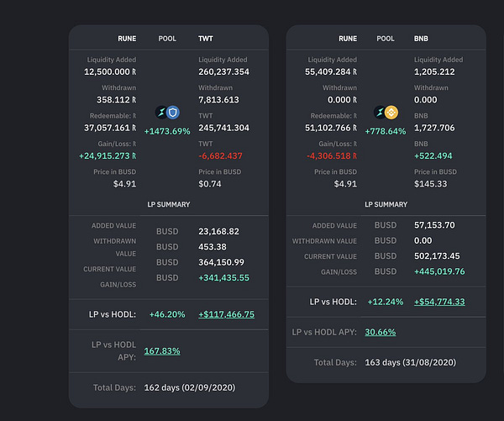Click the BNB token icon
Image resolution: width=504 pixels, height=421 pixels.
(x=391, y=113)
